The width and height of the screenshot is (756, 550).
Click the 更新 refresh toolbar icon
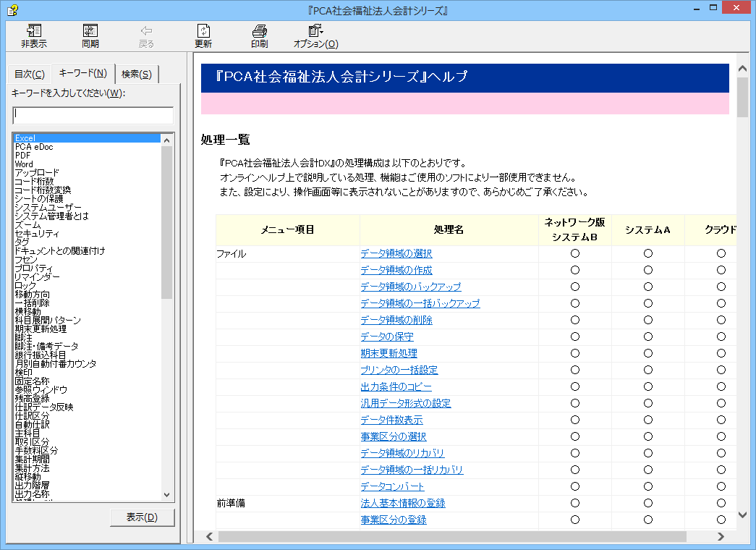click(x=203, y=31)
